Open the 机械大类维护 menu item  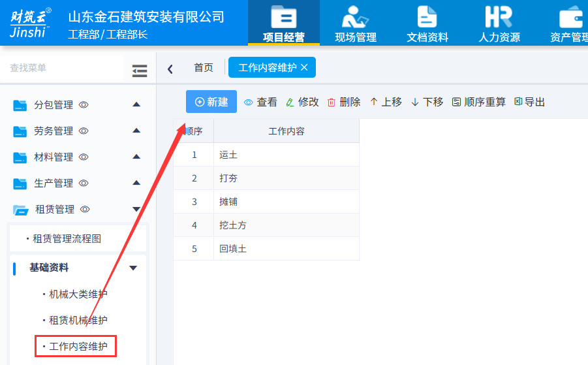(78, 294)
